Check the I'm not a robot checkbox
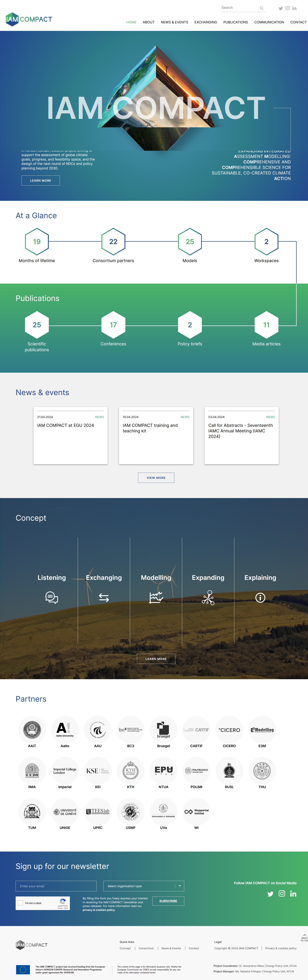This screenshot has height=980, width=308. pyautogui.click(x=20, y=903)
